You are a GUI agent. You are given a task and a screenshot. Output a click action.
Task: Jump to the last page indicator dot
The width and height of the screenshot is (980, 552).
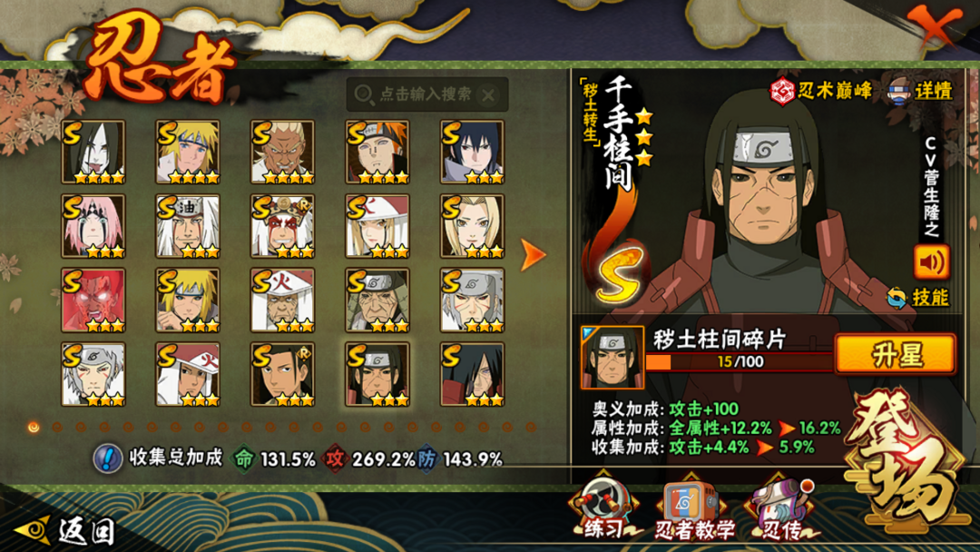point(531,427)
